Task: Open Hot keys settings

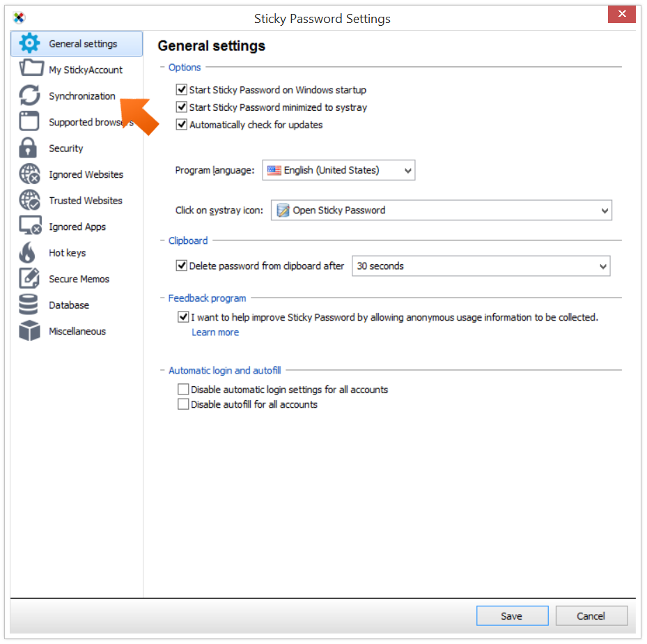Action: 68,252
